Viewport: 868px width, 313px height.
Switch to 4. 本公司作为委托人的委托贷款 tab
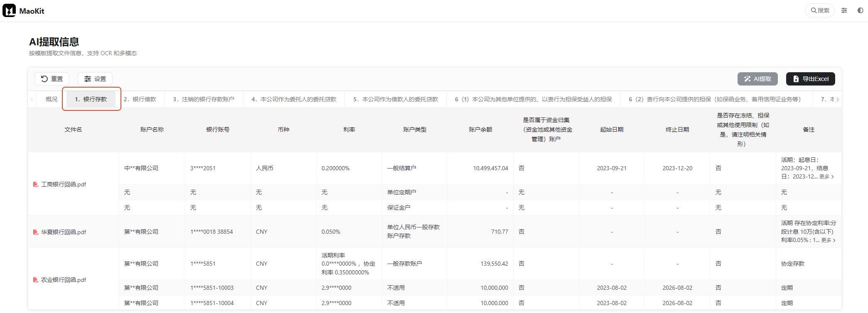[x=294, y=99]
